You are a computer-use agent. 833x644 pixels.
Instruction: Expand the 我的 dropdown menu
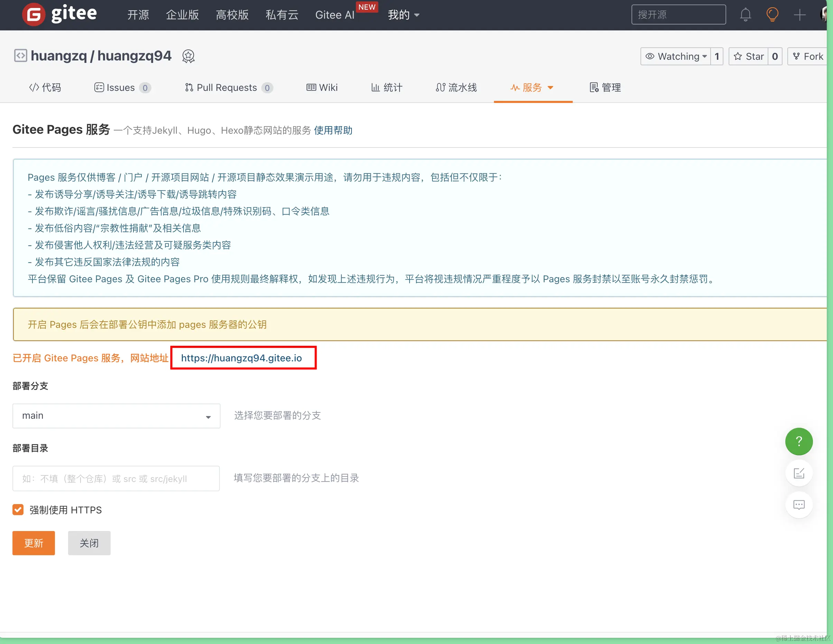tap(403, 15)
